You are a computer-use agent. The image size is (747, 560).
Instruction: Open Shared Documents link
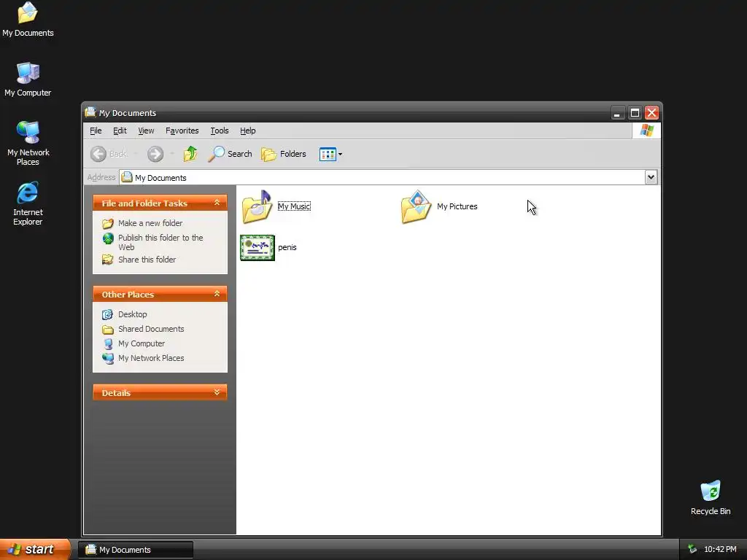[151, 329]
